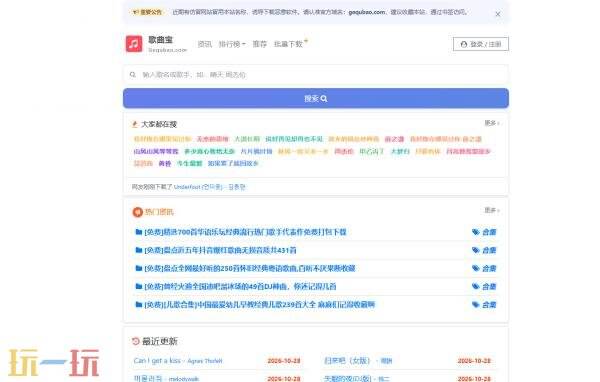This screenshot has height=382, width=600.
Task: Select the 大展红图 hot search tag
Action: pyautogui.click(x=247, y=139)
